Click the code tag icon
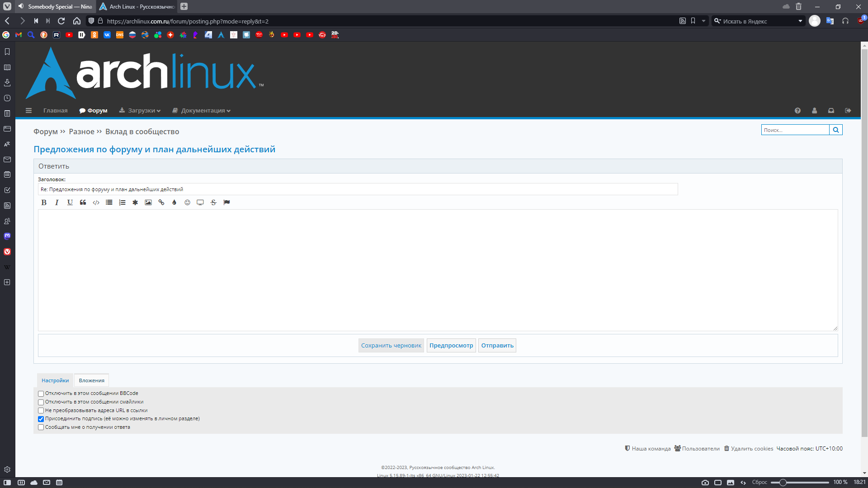Viewport: 868px width, 488px height. pyautogui.click(x=96, y=202)
